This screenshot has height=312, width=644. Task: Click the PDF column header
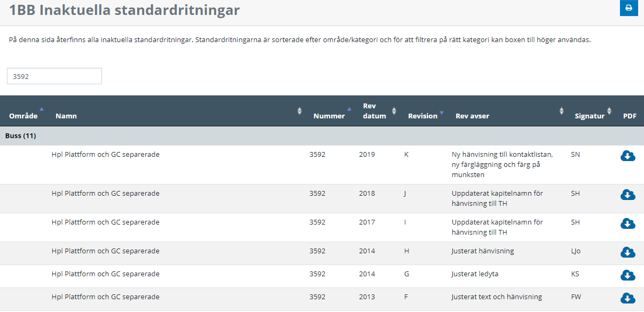click(x=630, y=116)
